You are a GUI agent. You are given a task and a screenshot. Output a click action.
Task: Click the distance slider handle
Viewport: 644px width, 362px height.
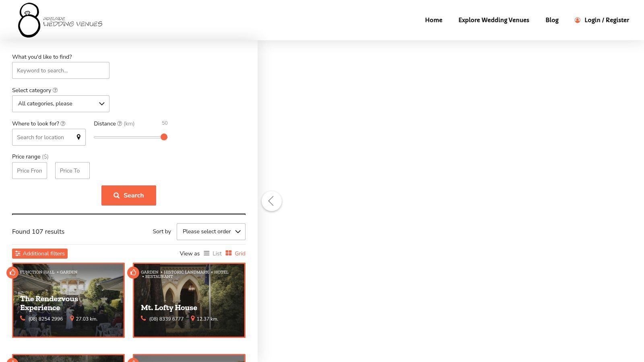(164, 137)
